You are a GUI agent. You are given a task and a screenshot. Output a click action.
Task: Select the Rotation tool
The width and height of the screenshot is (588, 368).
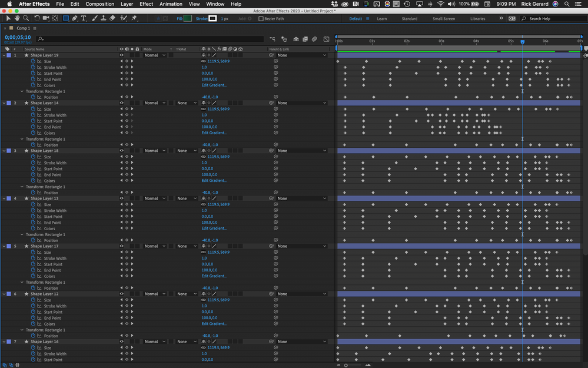(x=36, y=18)
